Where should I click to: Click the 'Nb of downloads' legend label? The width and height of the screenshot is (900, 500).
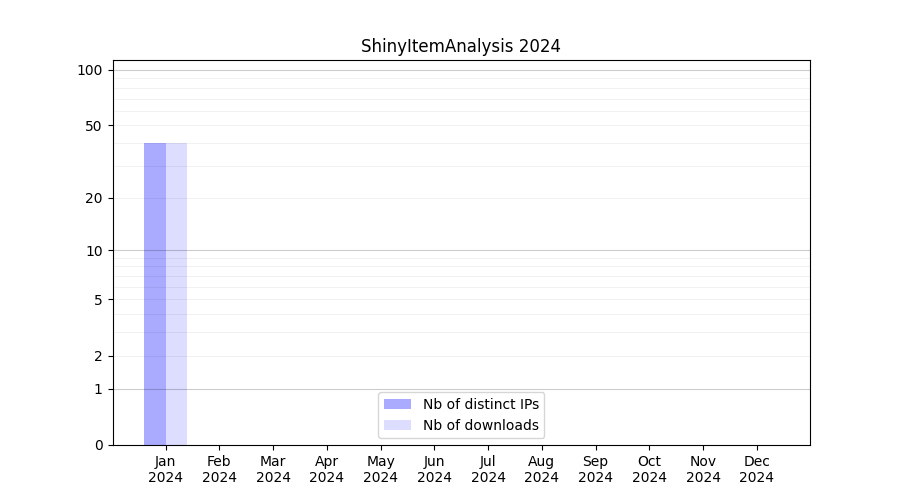tap(480, 425)
